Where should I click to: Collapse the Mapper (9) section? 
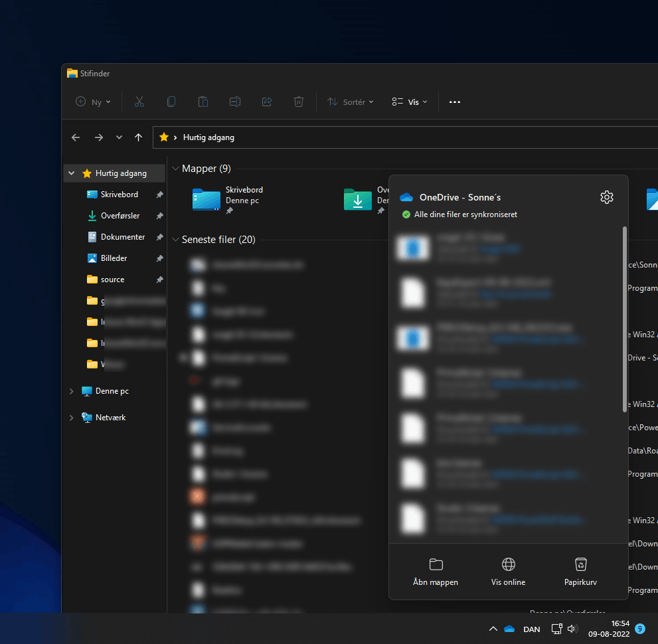tap(175, 169)
